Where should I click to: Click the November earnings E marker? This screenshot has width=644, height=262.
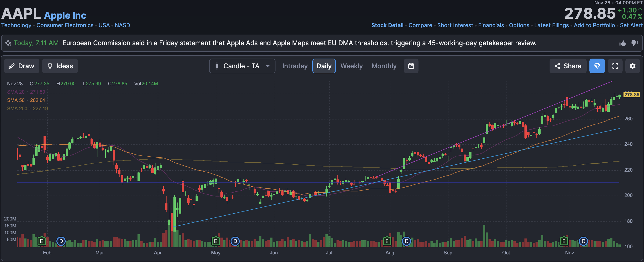coord(564,241)
